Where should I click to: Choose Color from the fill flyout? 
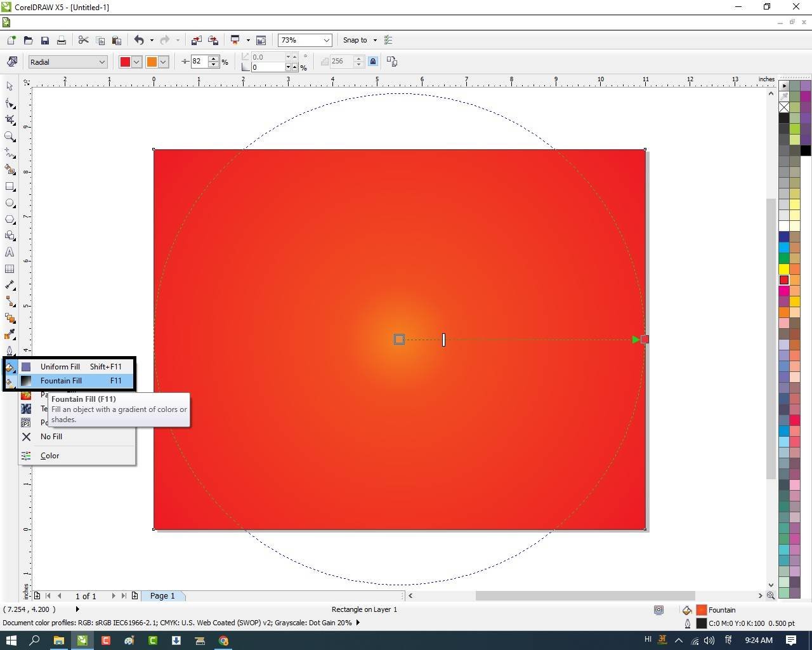(x=76, y=456)
